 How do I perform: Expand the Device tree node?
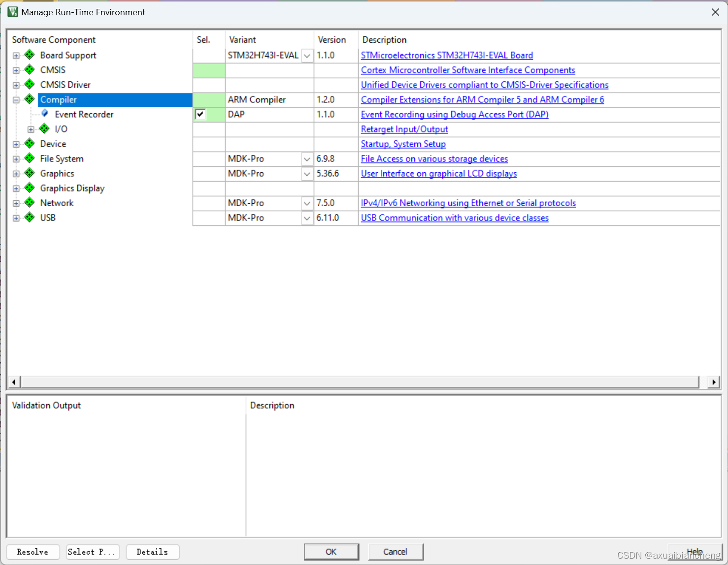[16, 144]
